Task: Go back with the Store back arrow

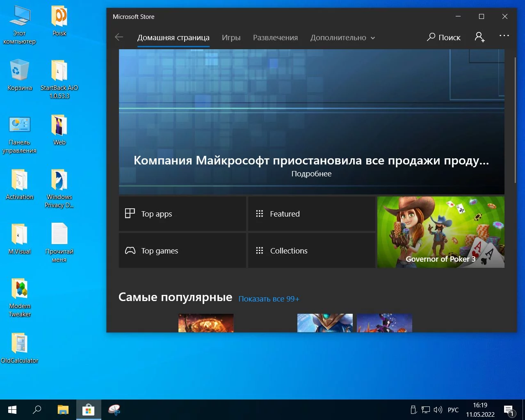Action: [x=119, y=37]
